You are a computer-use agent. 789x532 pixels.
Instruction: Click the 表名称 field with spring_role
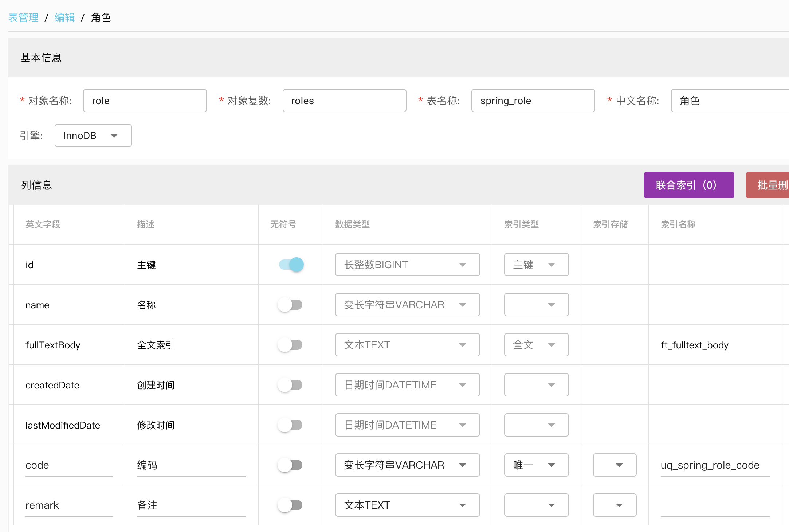pos(533,101)
